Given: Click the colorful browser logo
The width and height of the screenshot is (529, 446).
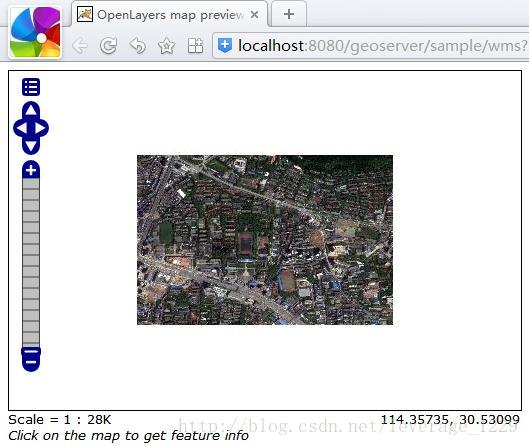Looking at the screenshot, I should click(x=35, y=32).
